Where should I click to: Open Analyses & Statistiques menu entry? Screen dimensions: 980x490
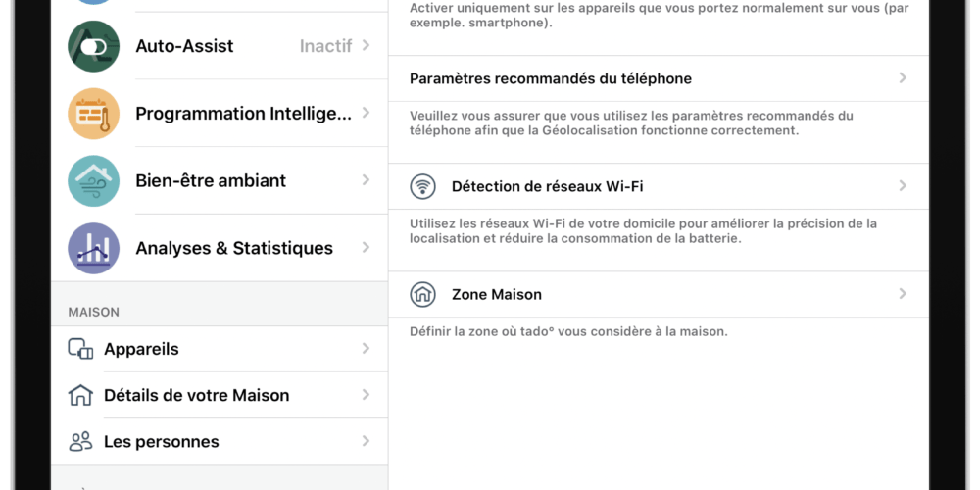pyautogui.click(x=220, y=248)
